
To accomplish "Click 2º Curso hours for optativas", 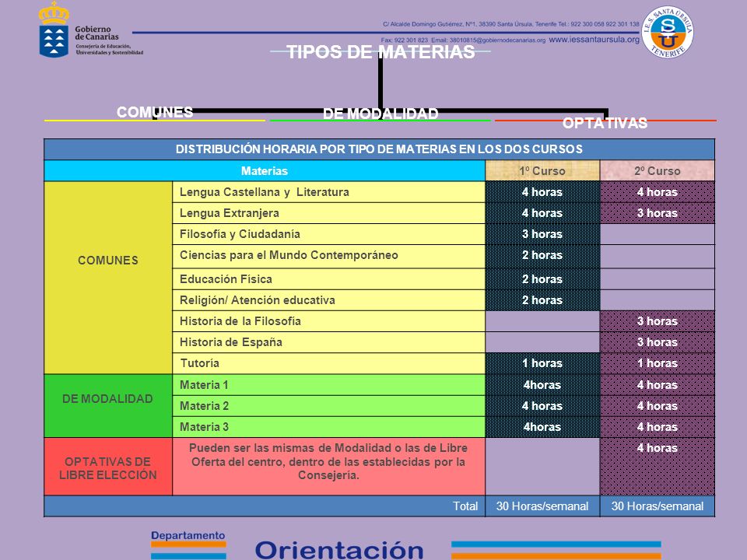I will [658, 467].
